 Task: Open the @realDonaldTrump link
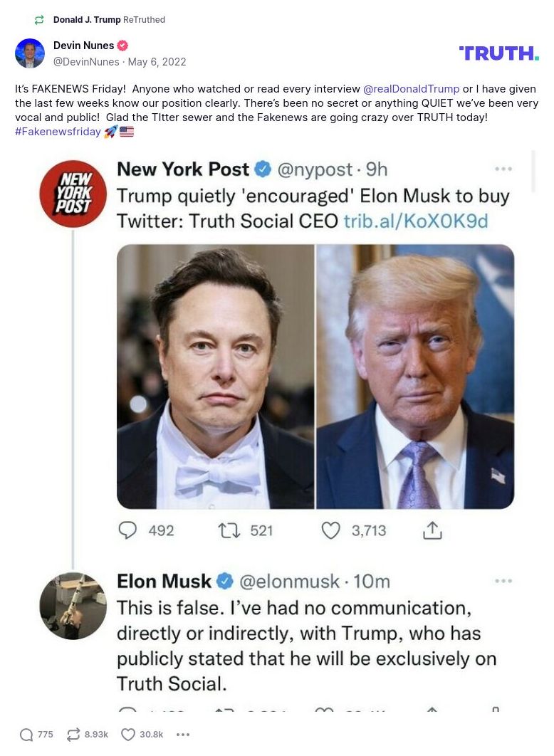412,88
